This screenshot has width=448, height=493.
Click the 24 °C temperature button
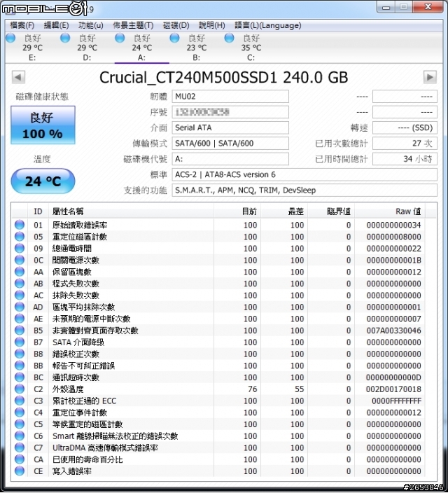[x=43, y=181]
